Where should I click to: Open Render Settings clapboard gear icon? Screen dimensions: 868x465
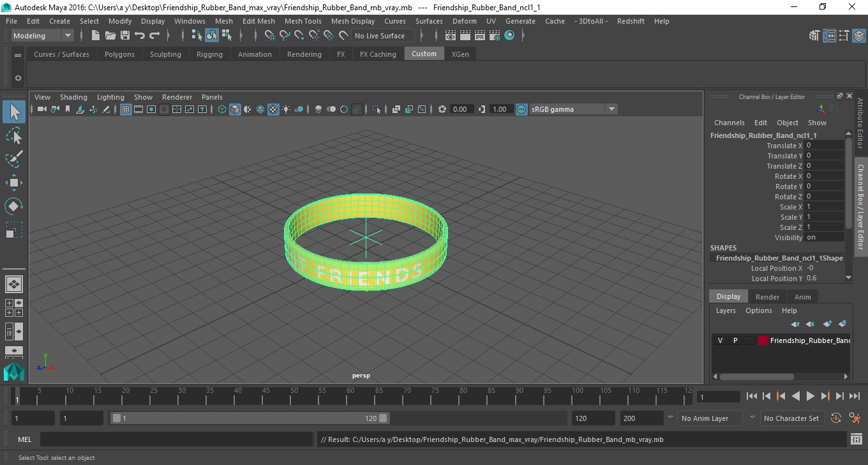(495, 36)
